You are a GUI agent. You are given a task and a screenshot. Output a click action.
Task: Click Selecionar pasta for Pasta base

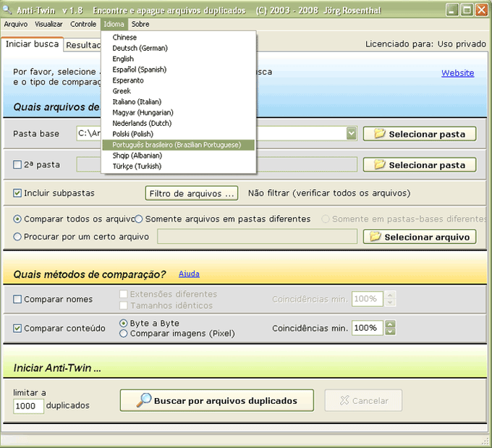click(x=420, y=134)
